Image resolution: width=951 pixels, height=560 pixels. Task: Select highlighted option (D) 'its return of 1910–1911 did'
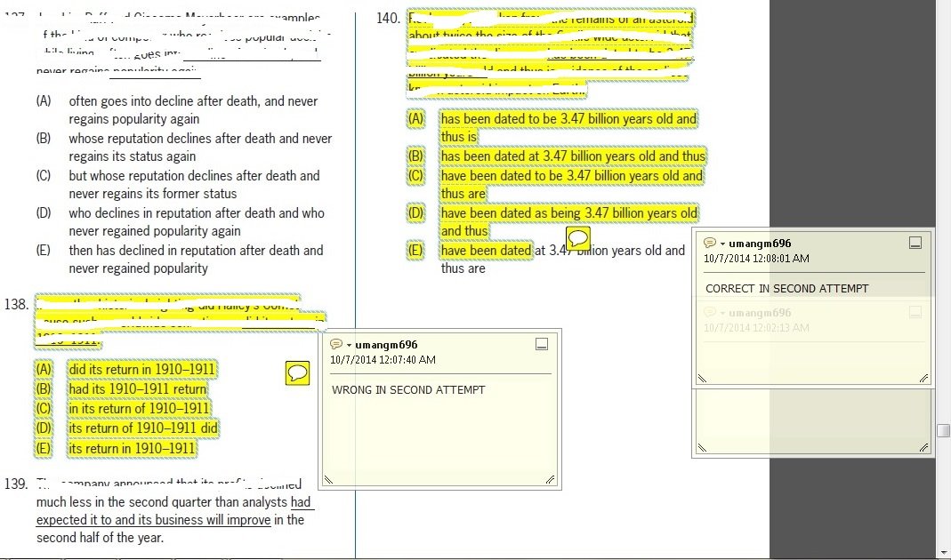[x=142, y=428]
